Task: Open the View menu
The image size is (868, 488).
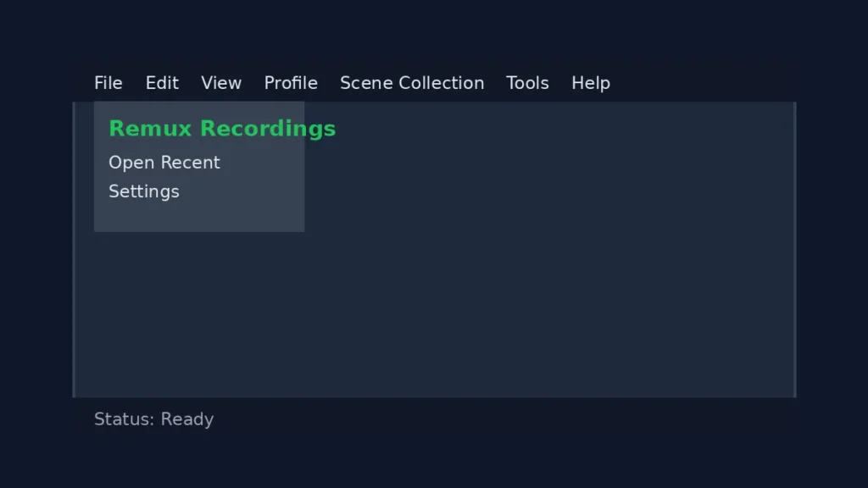Action: click(221, 83)
